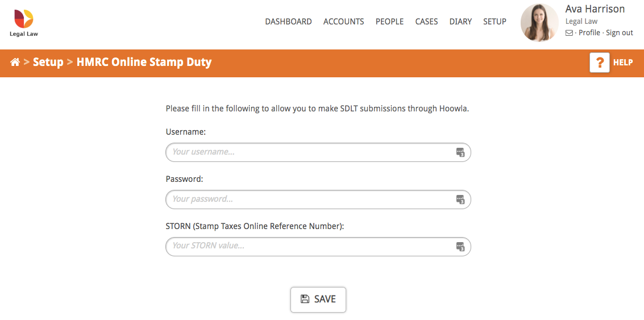Click password manager icon in Username field
This screenshot has height=320, width=644.
tap(460, 152)
